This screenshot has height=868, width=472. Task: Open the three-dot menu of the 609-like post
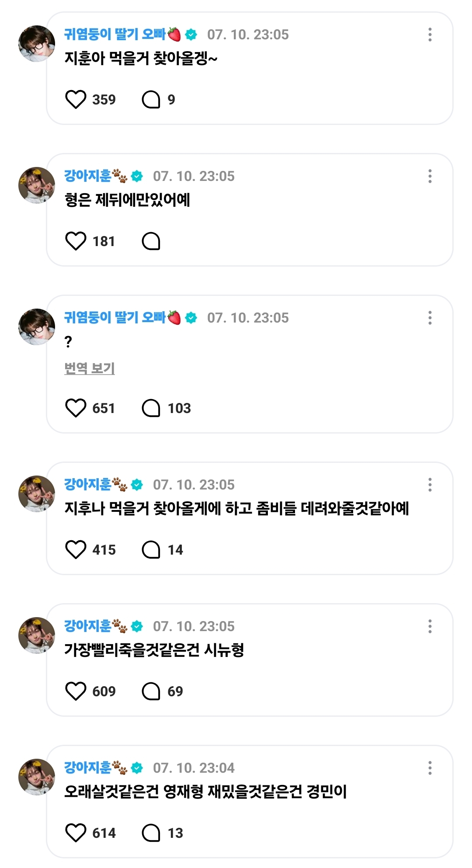(430, 626)
